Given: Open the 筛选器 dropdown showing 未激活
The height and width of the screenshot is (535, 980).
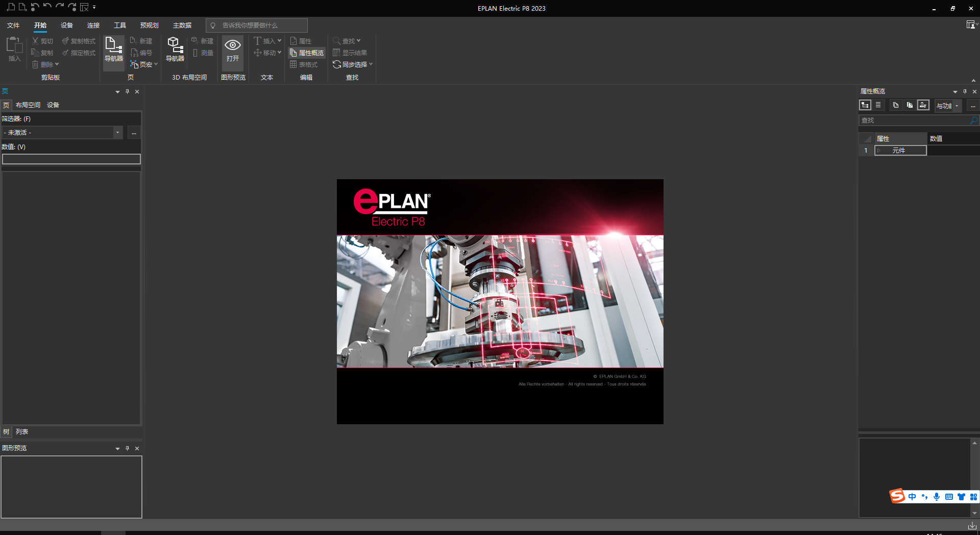Looking at the screenshot, I should [117, 132].
